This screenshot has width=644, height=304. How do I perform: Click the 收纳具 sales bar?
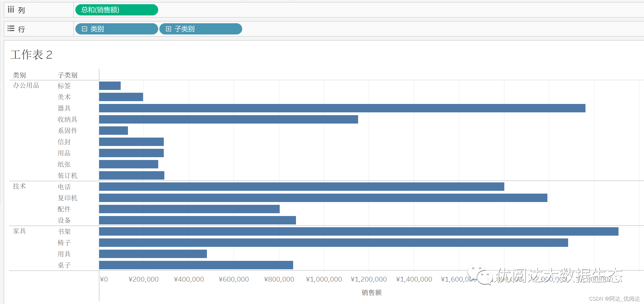point(228,119)
